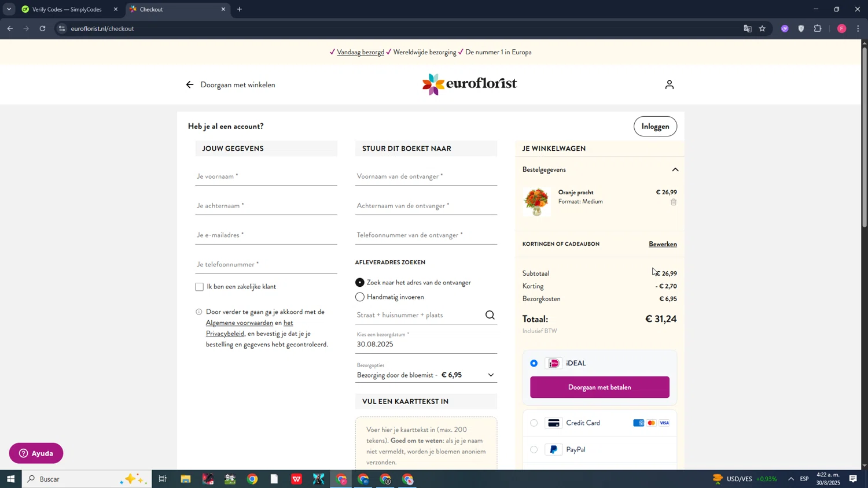Screen dimensions: 868x488
Task: Open Chrome three-dot menu
Action: tap(858, 28)
